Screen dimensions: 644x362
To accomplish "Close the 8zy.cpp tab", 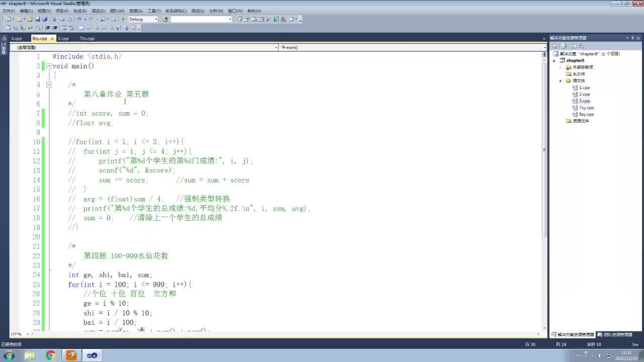I will coord(51,38).
